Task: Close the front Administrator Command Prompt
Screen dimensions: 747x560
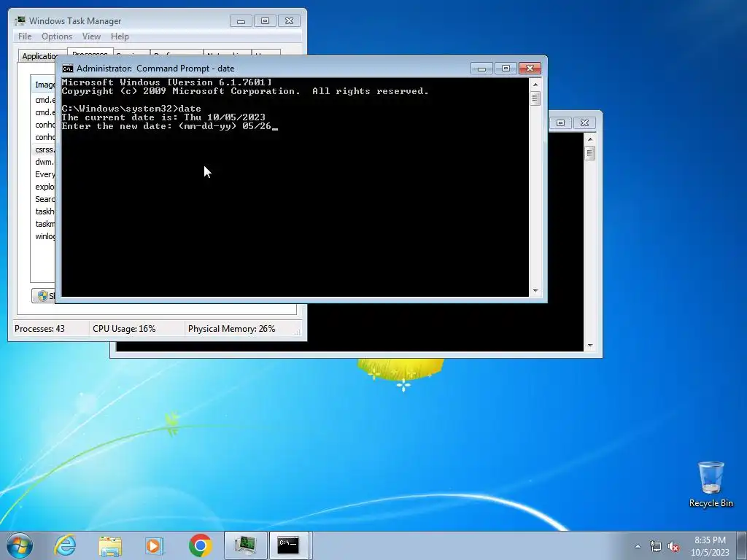Action: (530, 69)
